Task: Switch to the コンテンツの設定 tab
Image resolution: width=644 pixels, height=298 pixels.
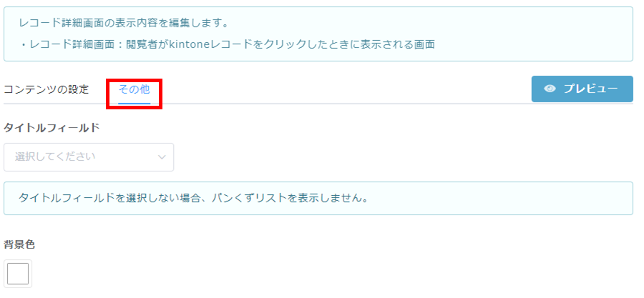Action: pyautogui.click(x=46, y=89)
